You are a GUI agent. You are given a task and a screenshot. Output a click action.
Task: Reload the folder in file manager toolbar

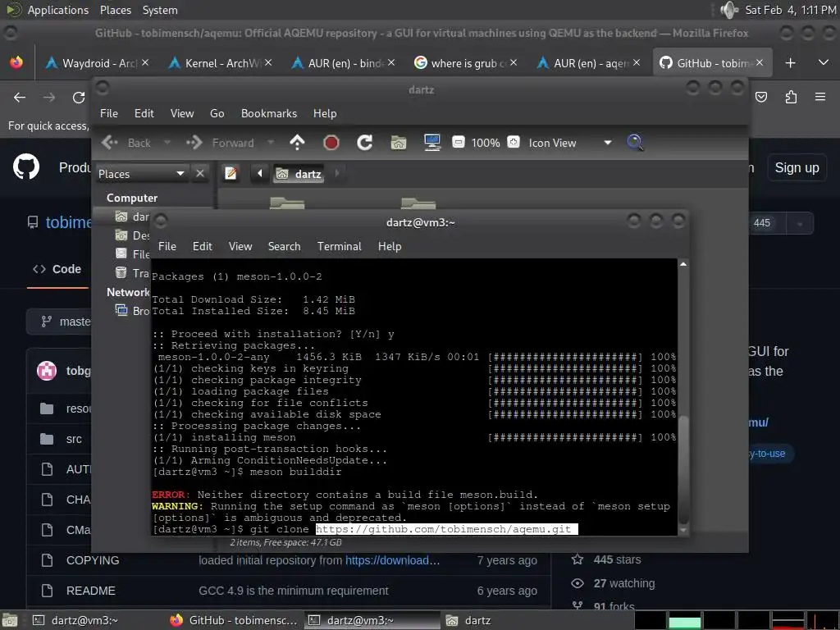[x=365, y=143]
